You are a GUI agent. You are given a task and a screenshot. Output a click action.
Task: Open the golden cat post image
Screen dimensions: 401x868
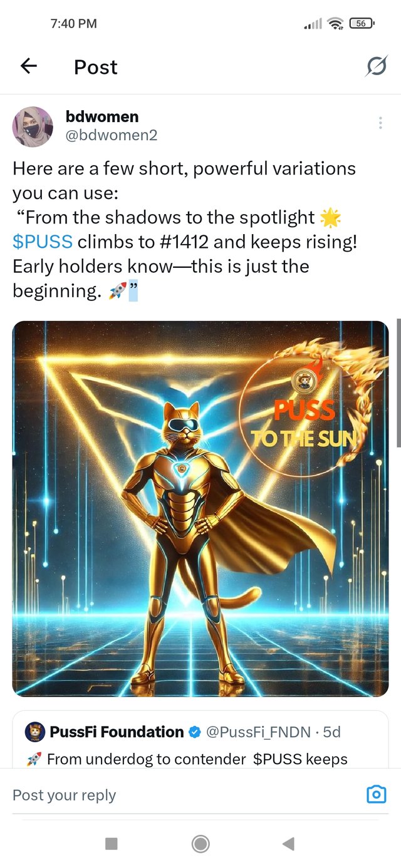[x=200, y=508]
